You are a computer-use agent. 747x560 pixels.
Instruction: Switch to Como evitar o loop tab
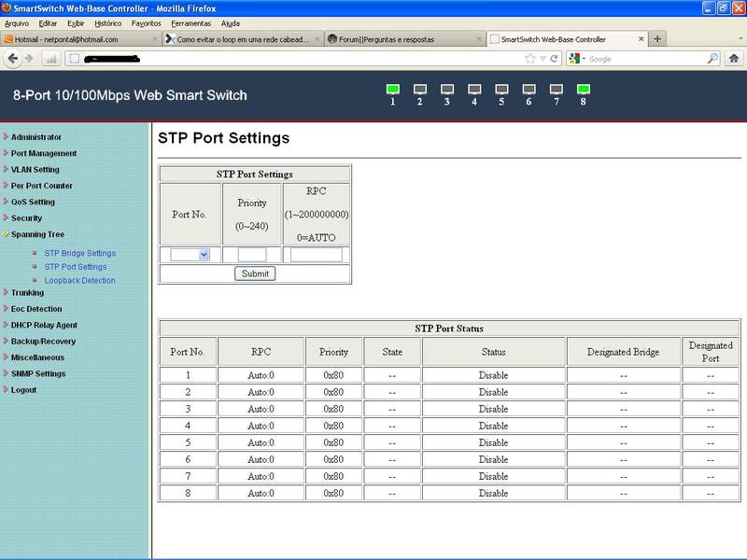tap(243, 39)
